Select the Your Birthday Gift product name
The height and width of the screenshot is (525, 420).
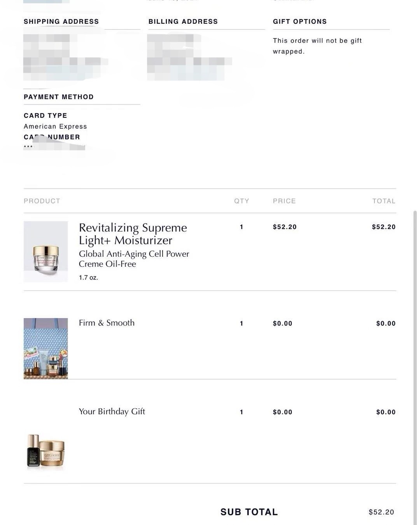click(x=112, y=411)
